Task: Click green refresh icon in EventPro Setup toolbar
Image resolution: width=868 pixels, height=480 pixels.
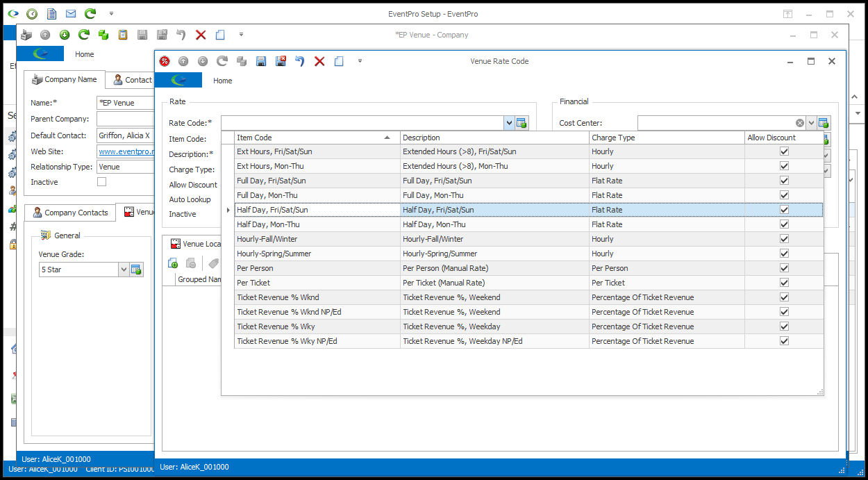Action: point(90,14)
